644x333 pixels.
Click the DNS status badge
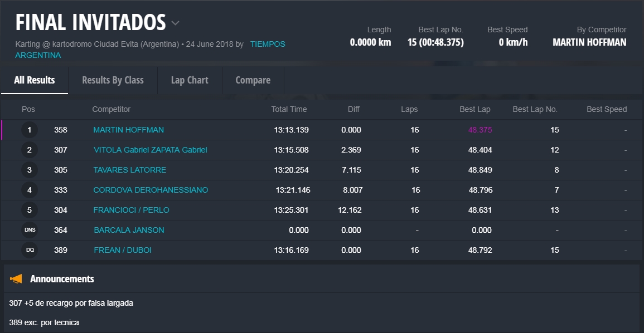click(x=30, y=230)
